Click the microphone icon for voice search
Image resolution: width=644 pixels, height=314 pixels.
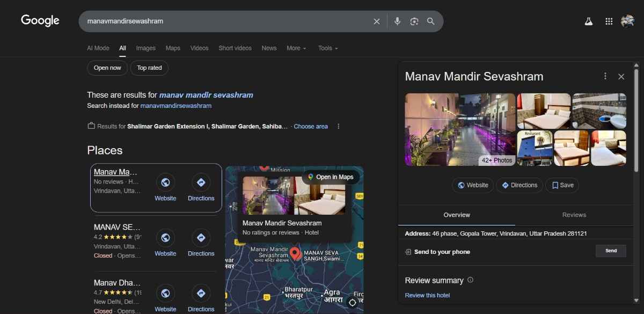[x=397, y=21]
